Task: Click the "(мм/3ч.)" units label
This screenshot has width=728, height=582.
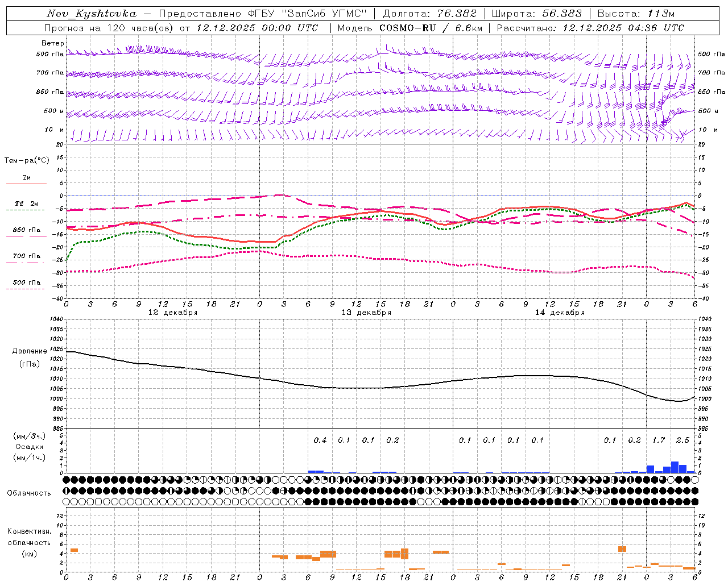Action: coord(30,436)
